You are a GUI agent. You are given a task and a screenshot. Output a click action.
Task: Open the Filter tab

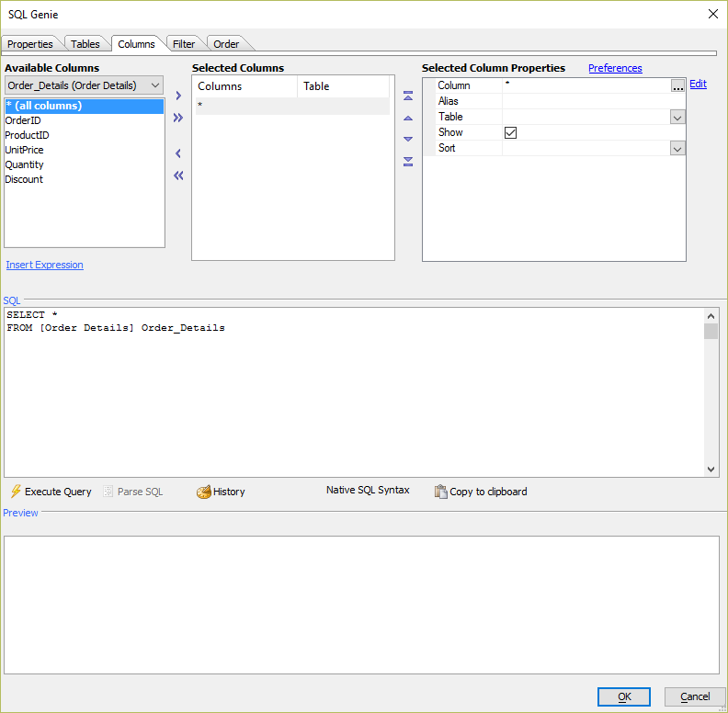click(184, 44)
